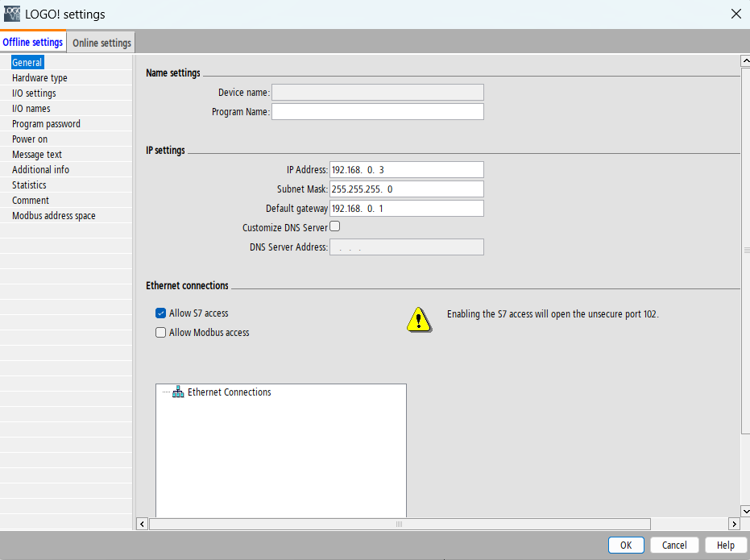Click the horizontal scrollbar left arrow

(x=143, y=524)
